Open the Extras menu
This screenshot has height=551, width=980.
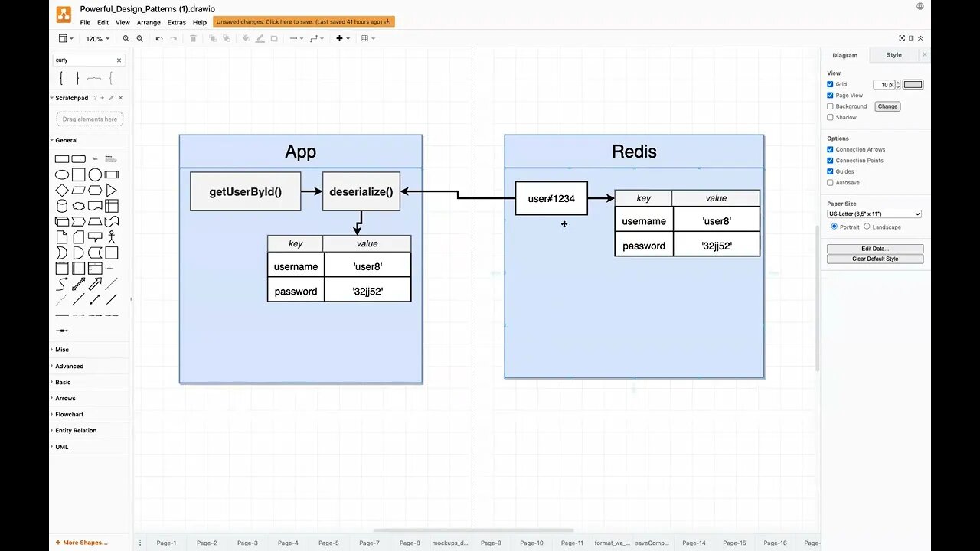[x=177, y=22]
